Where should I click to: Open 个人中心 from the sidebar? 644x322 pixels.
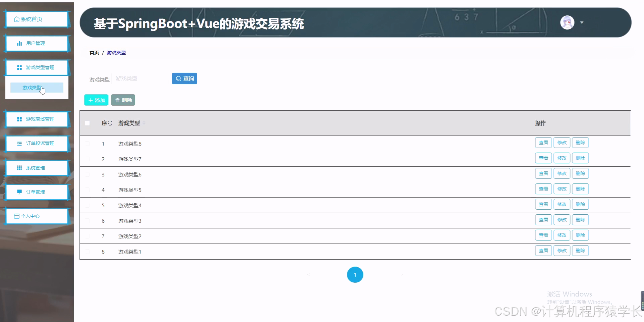click(37, 216)
